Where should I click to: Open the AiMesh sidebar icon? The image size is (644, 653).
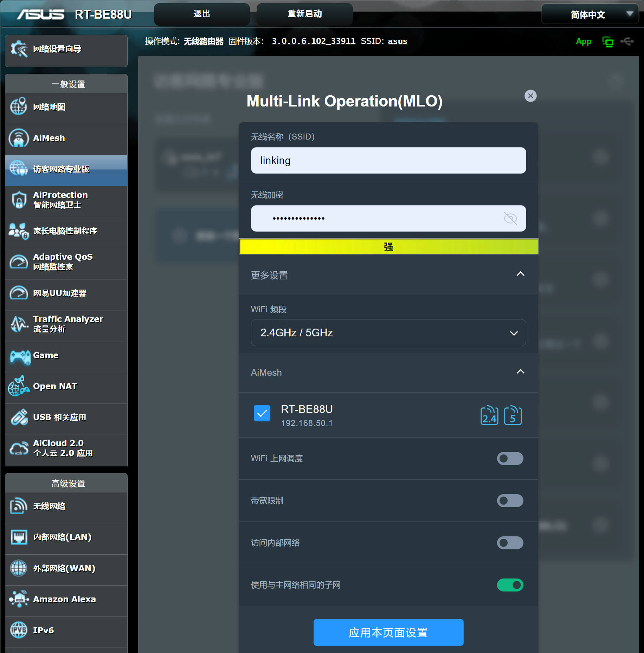[19, 138]
